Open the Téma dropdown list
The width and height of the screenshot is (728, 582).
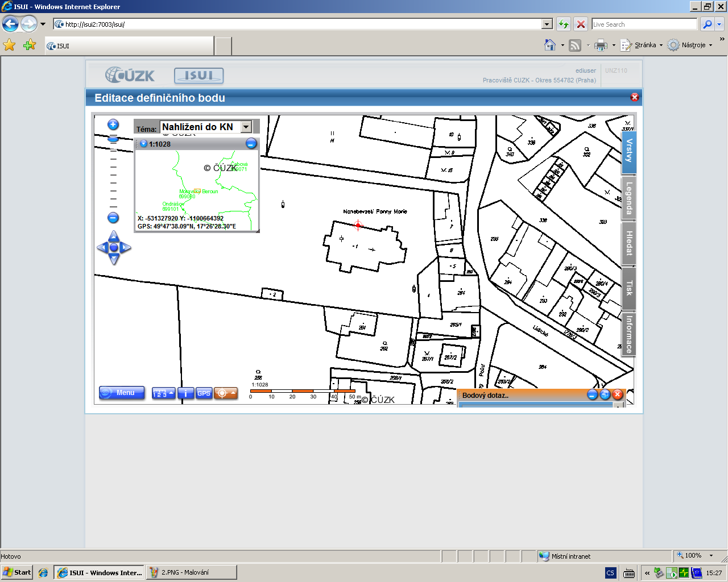click(x=246, y=127)
